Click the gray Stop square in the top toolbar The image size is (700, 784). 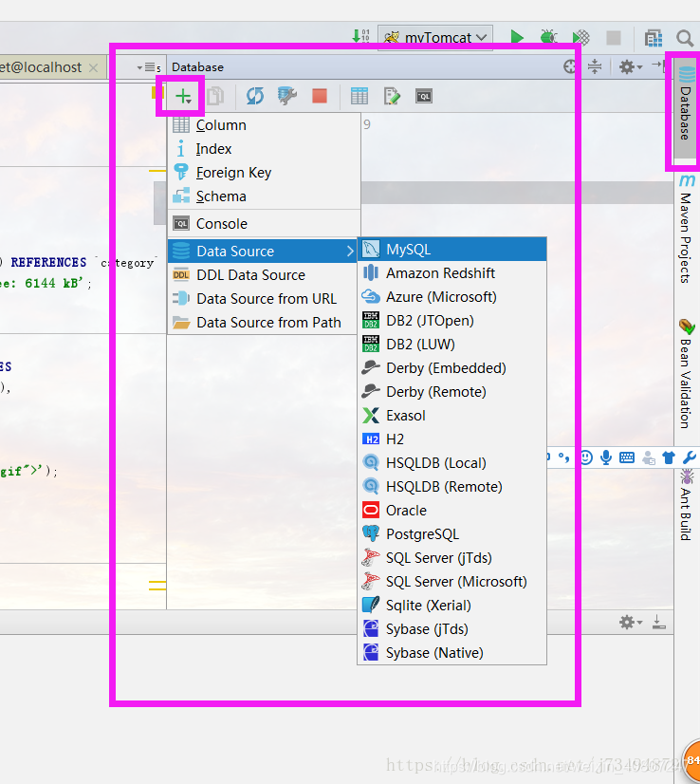(614, 38)
